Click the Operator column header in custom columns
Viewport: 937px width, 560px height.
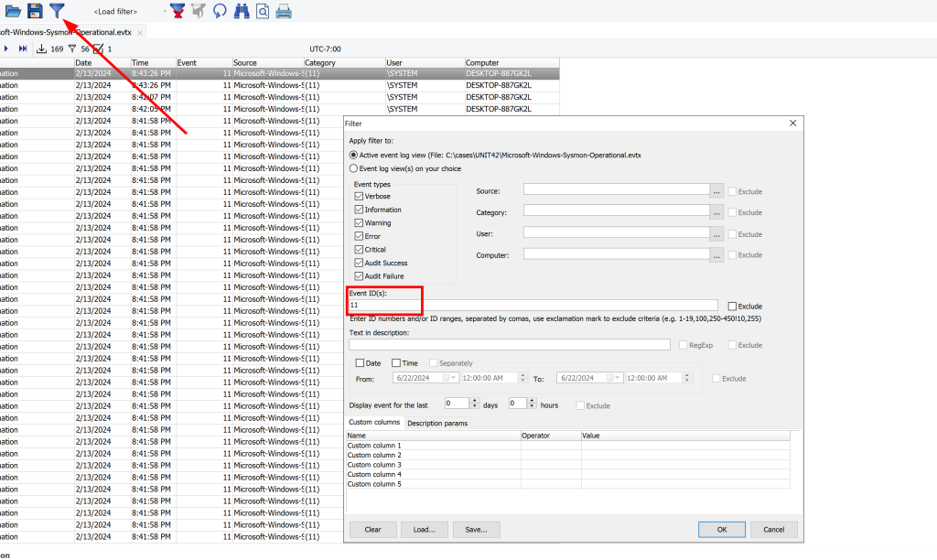pyautogui.click(x=550, y=436)
